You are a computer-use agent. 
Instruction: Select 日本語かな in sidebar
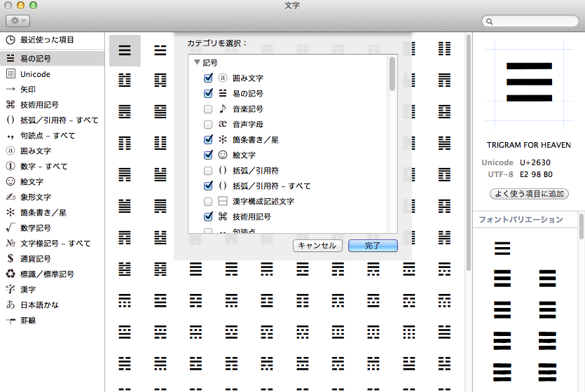point(53,304)
